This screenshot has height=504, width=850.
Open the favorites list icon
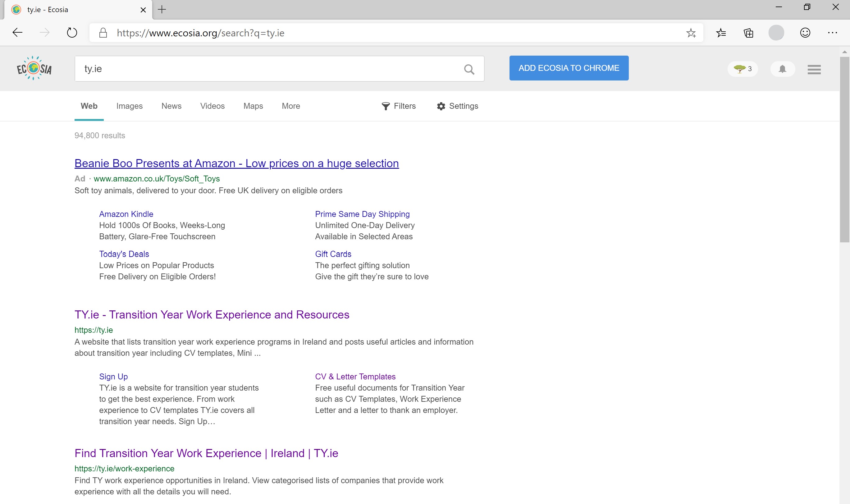721,33
